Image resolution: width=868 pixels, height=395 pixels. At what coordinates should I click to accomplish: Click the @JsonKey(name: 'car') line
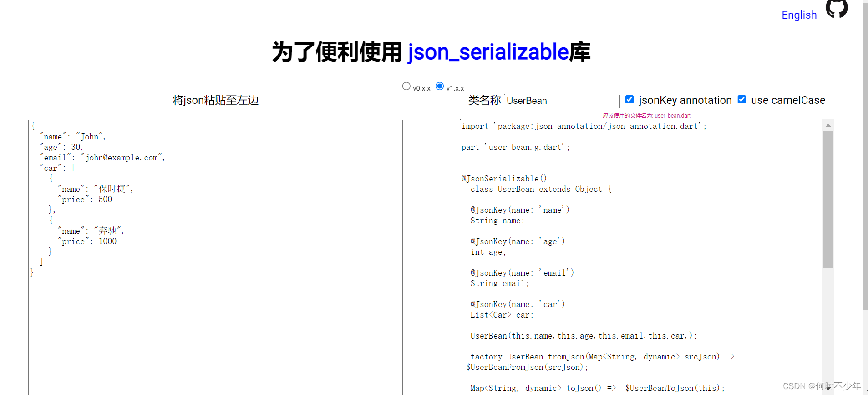coord(518,304)
